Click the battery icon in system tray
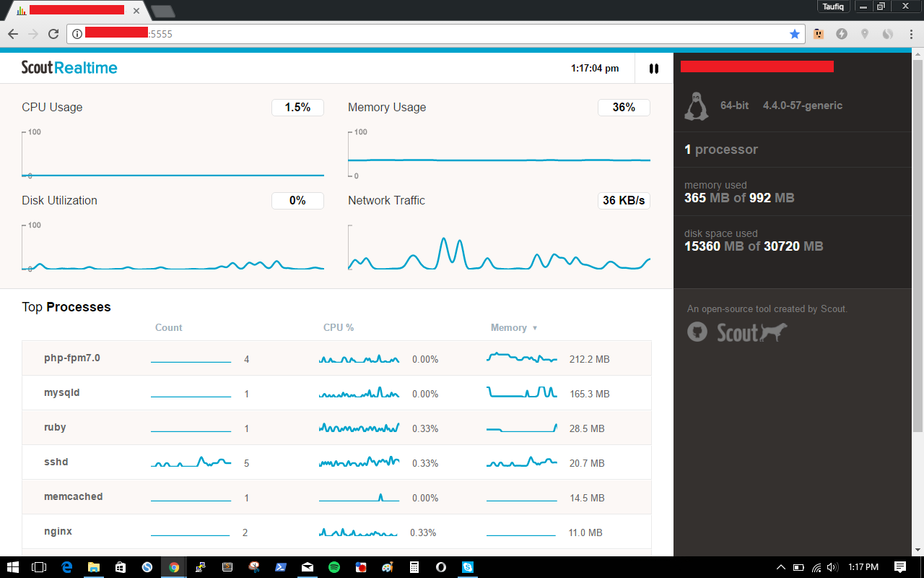924x578 pixels. 798,567
